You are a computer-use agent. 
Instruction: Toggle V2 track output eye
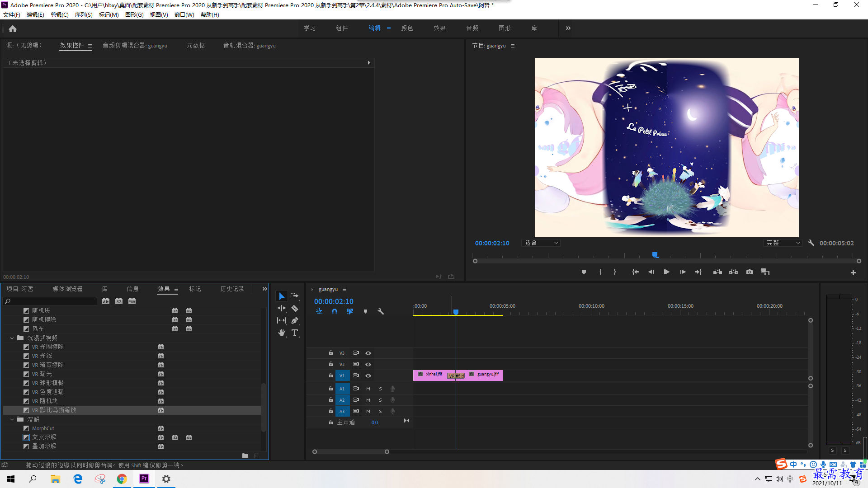click(x=368, y=364)
